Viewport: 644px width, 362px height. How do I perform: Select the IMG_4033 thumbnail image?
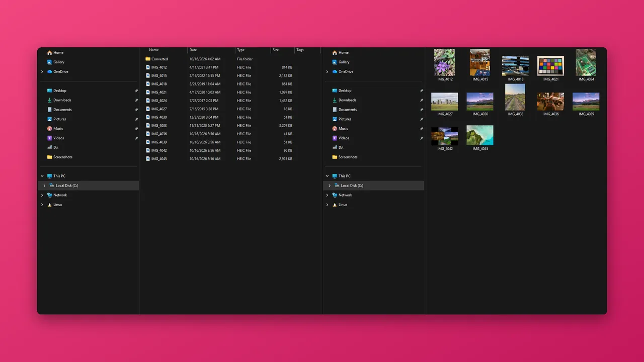coord(515,97)
